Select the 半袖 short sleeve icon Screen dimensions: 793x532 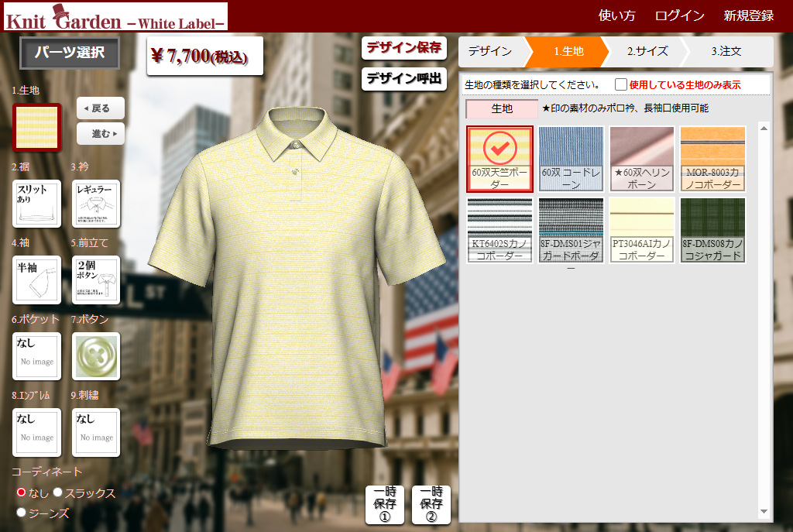click(x=36, y=280)
